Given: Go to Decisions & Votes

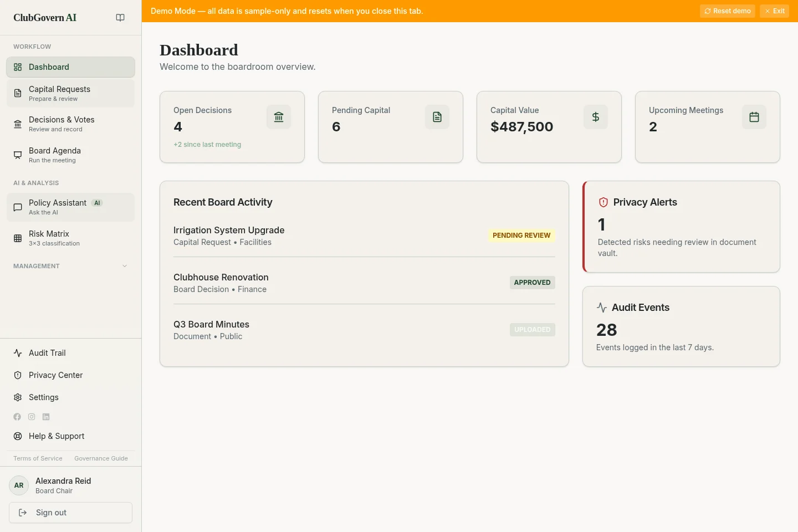Looking at the screenshot, I should click(71, 124).
